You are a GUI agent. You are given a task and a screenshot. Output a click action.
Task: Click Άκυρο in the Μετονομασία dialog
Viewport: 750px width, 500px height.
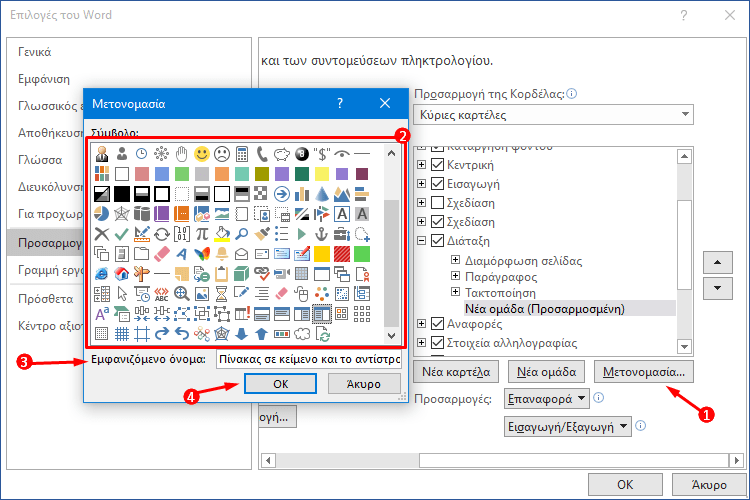(364, 384)
